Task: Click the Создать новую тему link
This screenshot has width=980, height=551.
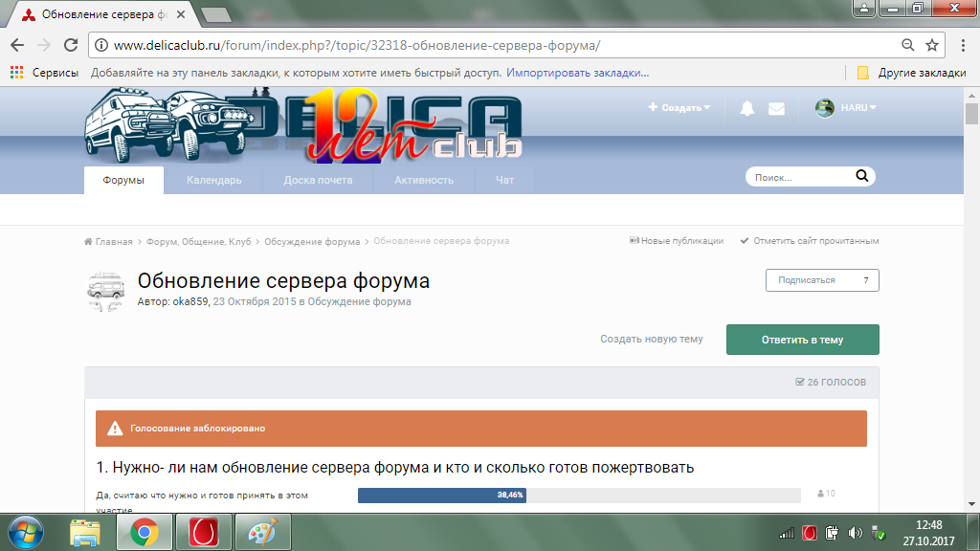Action: click(651, 340)
